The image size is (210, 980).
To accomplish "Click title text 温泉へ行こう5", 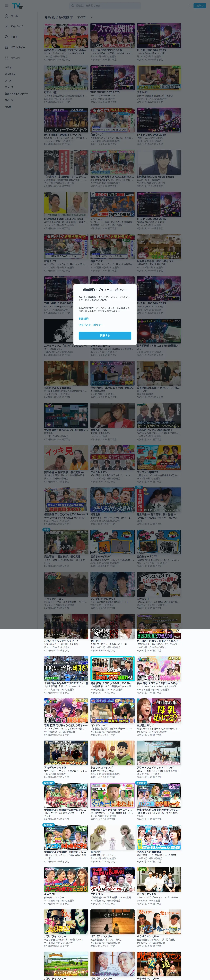I will (99, 430).
